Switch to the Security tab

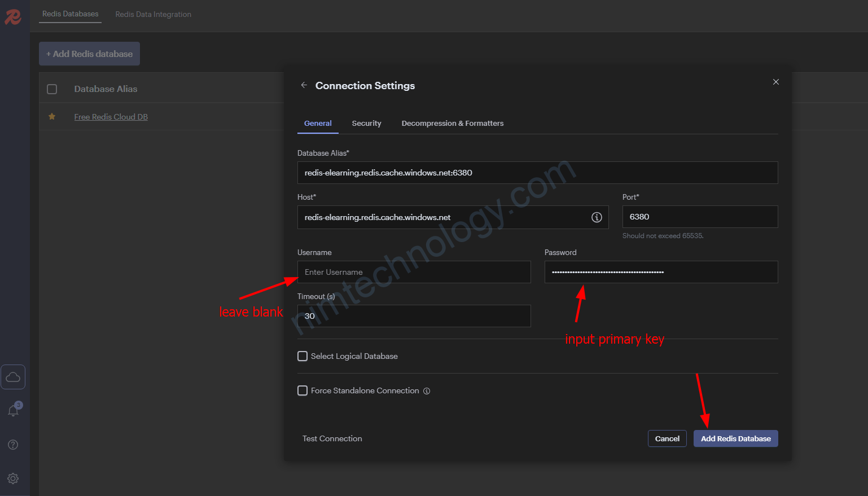click(366, 124)
